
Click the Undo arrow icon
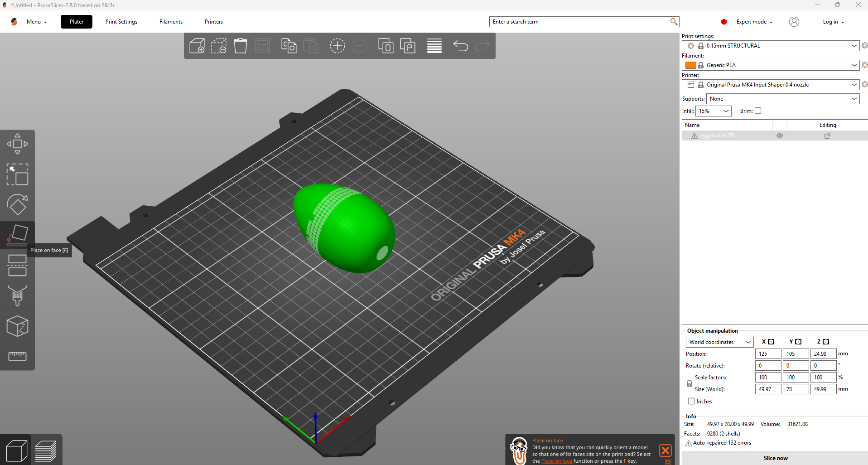[x=460, y=46]
